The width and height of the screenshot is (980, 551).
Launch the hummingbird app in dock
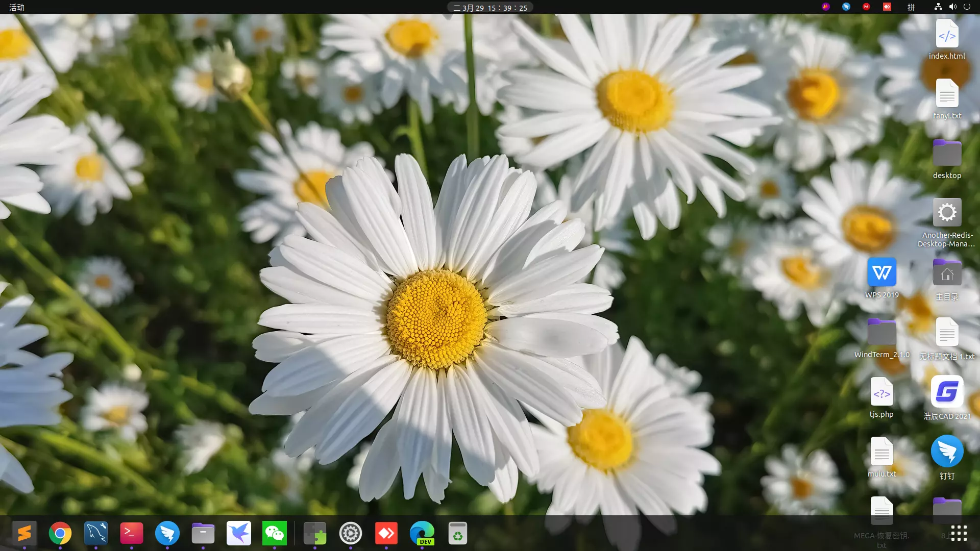(239, 534)
